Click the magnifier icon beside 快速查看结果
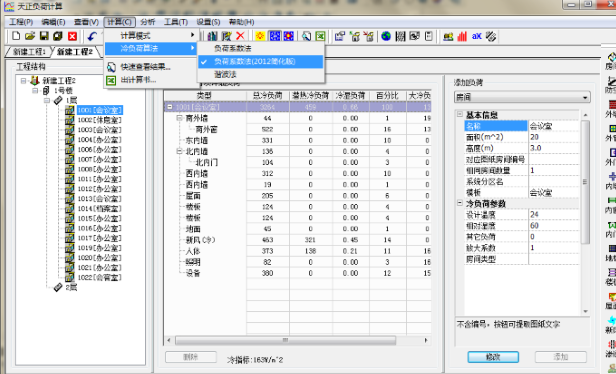 point(112,67)
